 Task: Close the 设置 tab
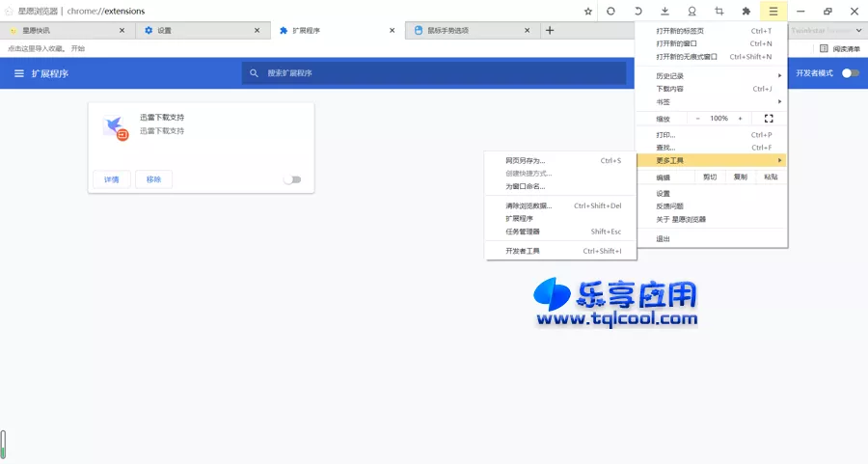tap(257, 31)
